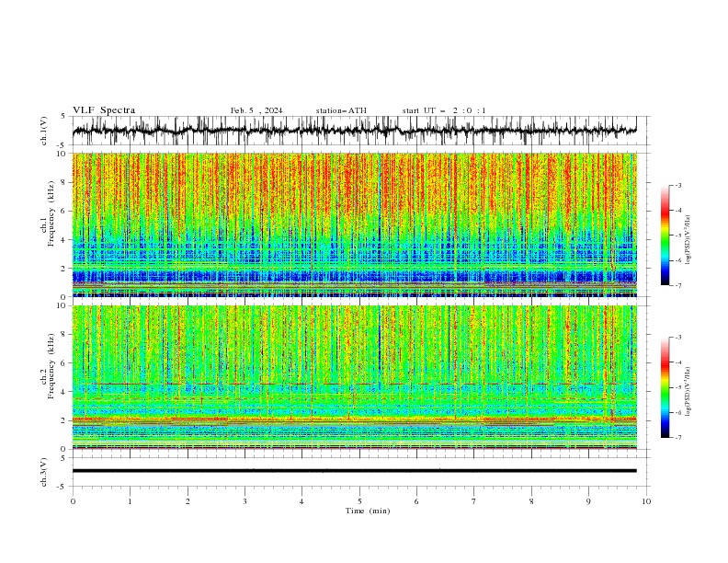Viewport: 728px width, 563px height.
Task: Click time axis tick label '3'
Action: [245, 501]
